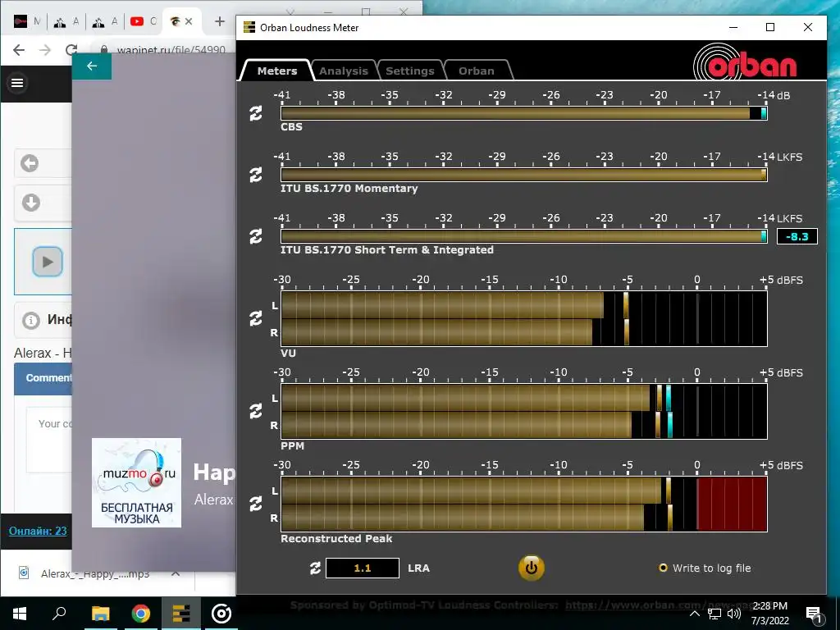Open the circular app icon in the taskbar
The image size is (840, 630).
coord(221,614)
